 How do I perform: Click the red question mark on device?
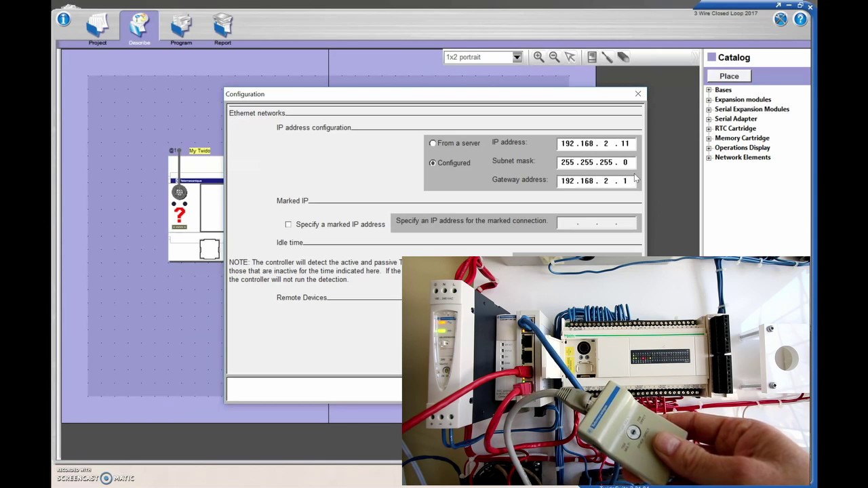[x=179, y=216]
